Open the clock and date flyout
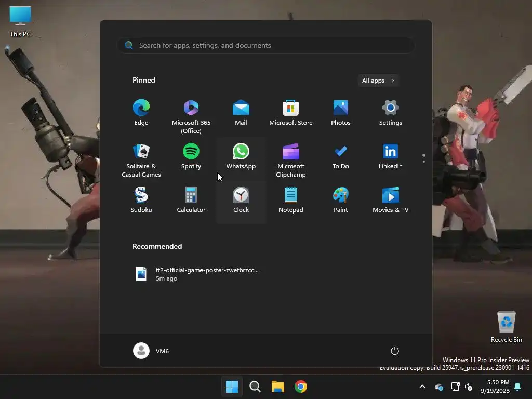The height and width of the screenshot is (399, 532). pyautogui.click(x=495, y=387)
